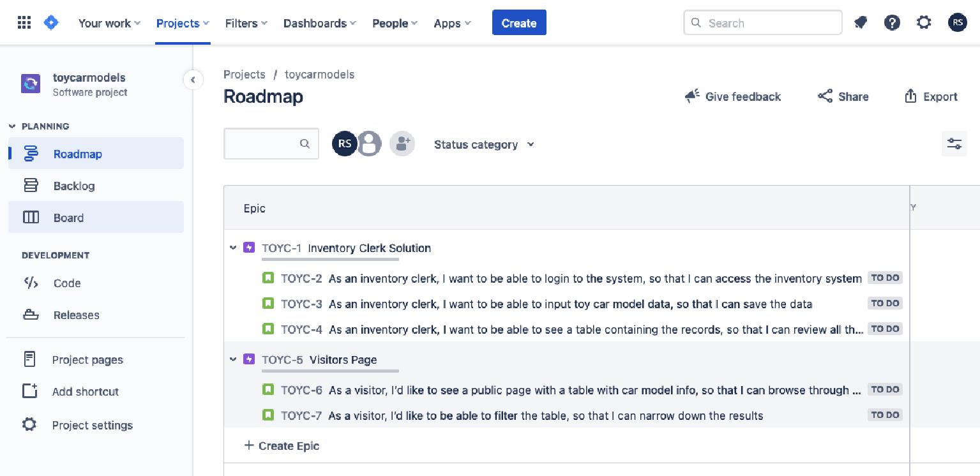
Task: Click Create Epic
Action: coord(282,445)
